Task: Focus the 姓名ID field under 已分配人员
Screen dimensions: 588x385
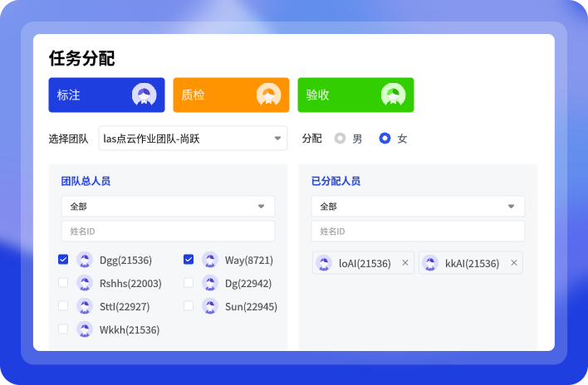Action: point(418,231)
